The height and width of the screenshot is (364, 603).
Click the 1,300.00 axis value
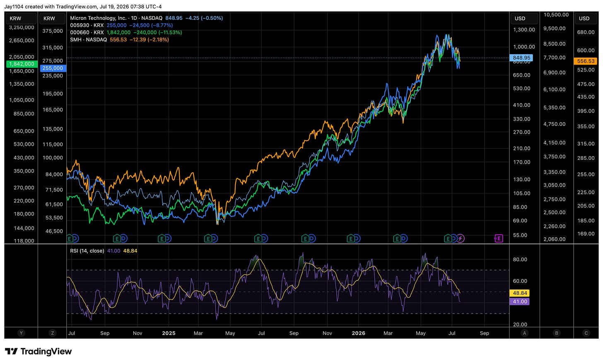coord(524,30)
